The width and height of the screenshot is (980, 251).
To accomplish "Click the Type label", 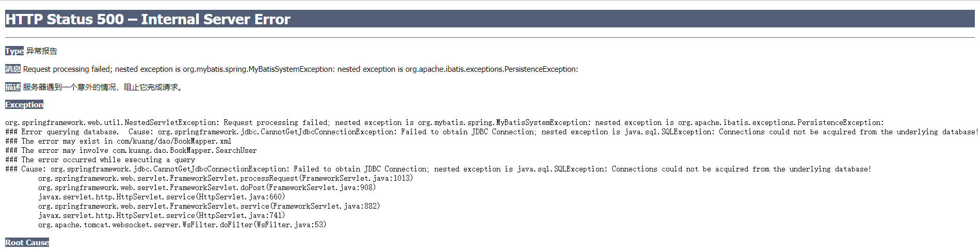I will click(14, 51).
